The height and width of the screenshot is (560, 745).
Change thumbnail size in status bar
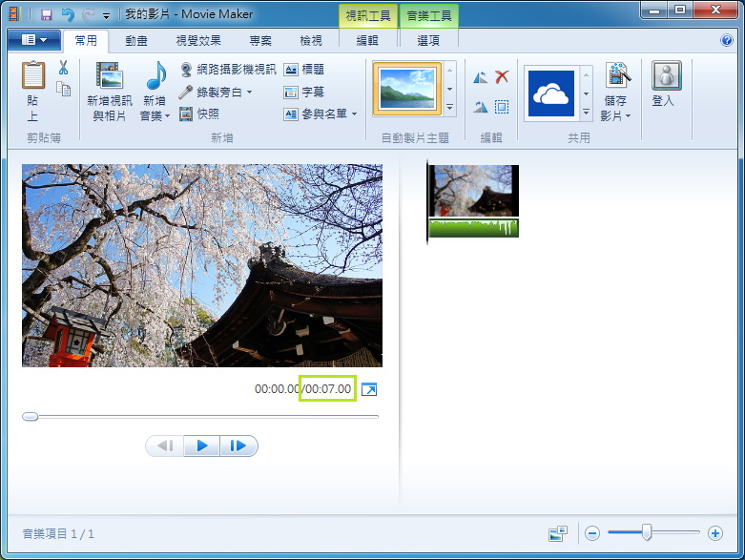click(x=558, y=533)
